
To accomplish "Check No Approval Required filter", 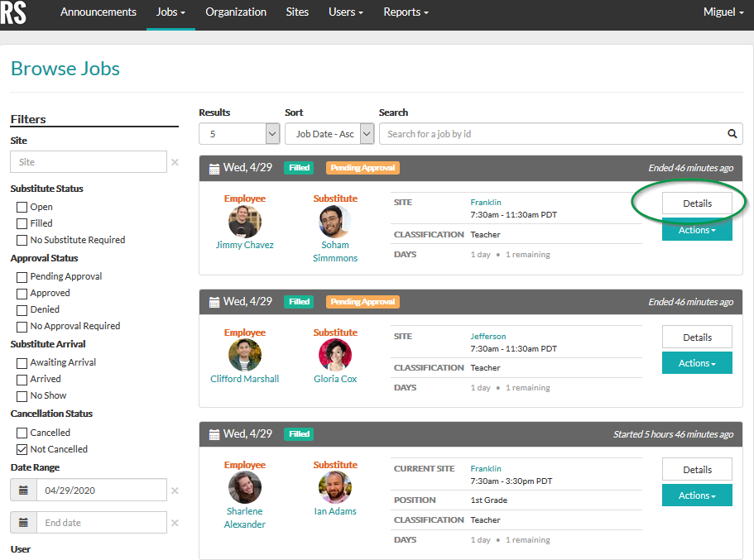I will [22, 327].
